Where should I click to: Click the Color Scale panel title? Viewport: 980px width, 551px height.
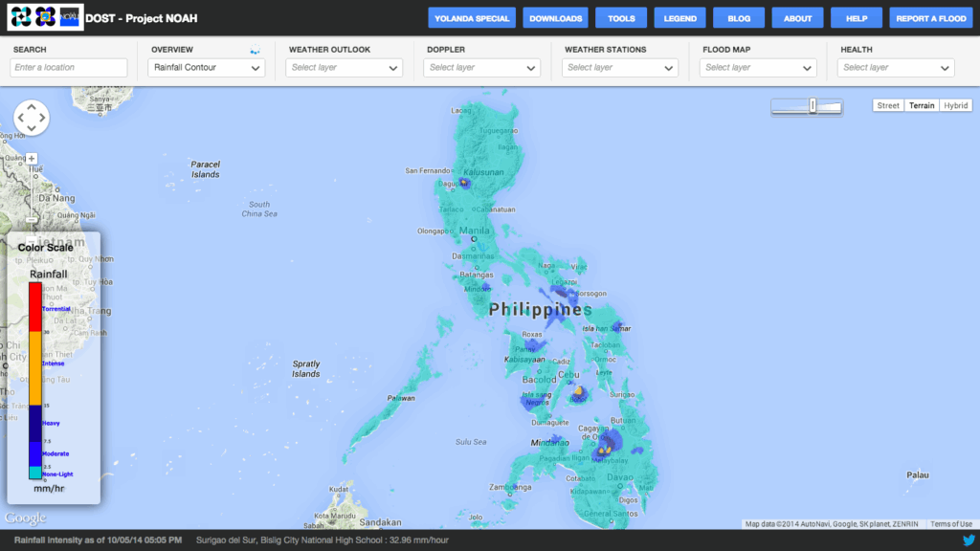click(x=46, y=248)
